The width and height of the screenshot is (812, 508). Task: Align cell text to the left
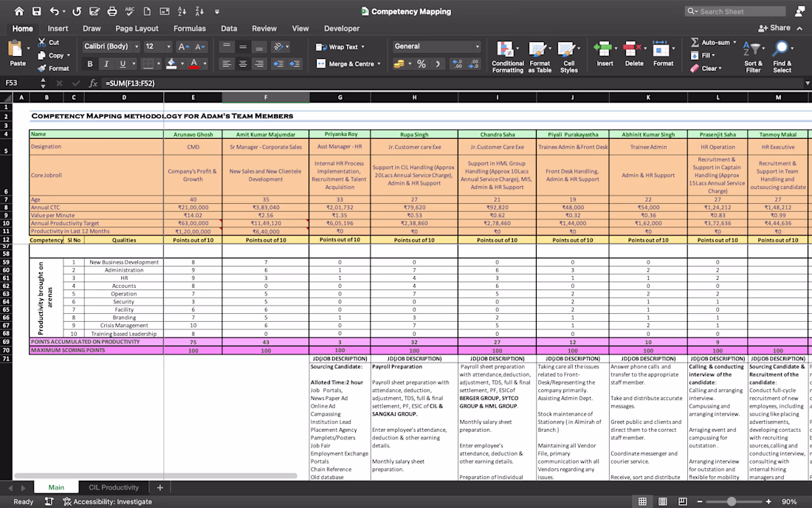pyautogui.click(x=226, y=63)
